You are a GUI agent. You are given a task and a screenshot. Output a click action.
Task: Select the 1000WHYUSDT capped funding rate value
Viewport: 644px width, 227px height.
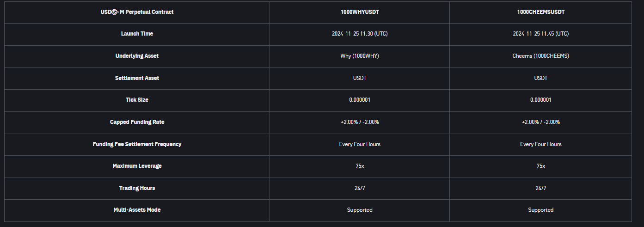360,122
